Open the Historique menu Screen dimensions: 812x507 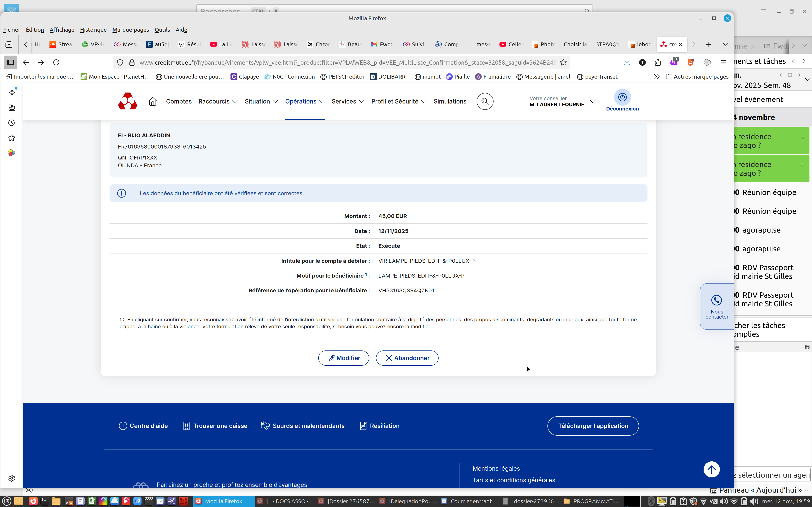pyautogui.click(x=93, y=30)
